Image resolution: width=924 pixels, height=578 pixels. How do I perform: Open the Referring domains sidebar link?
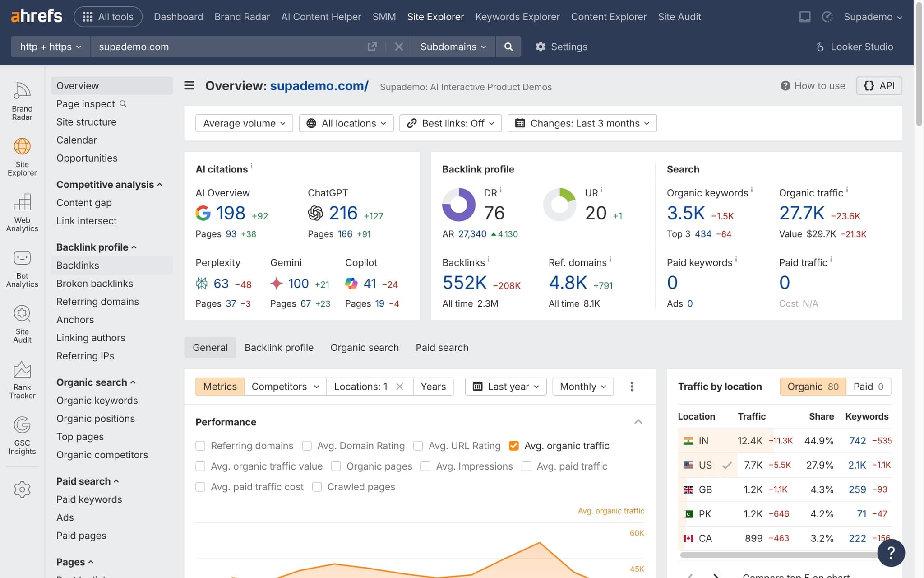97,302
